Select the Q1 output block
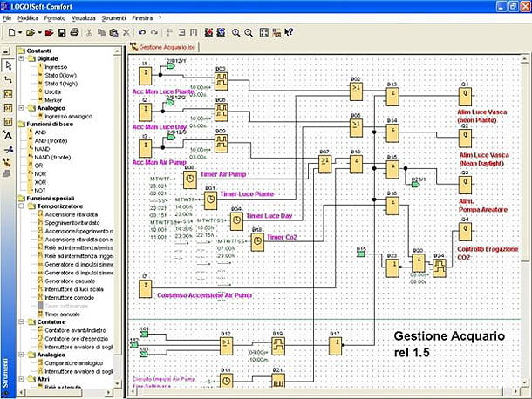This screenshot has width=532, height=399. point(465,96)
